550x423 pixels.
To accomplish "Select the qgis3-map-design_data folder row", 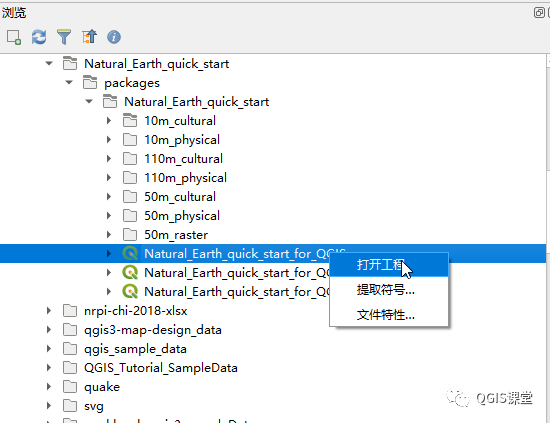I will (273, 329).
